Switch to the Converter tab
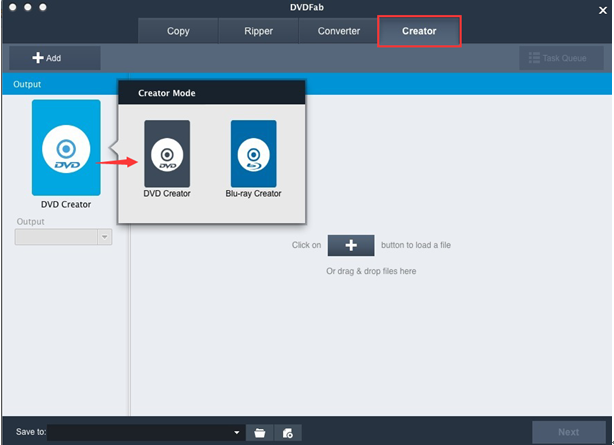This screenshot has width=614, height=445. 339,31
